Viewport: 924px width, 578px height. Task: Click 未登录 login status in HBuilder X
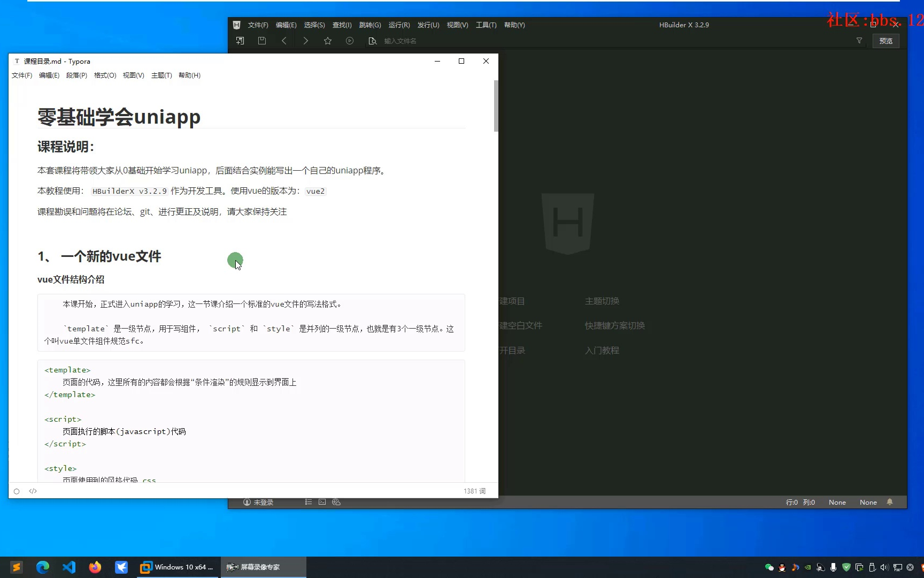(258, 502)
